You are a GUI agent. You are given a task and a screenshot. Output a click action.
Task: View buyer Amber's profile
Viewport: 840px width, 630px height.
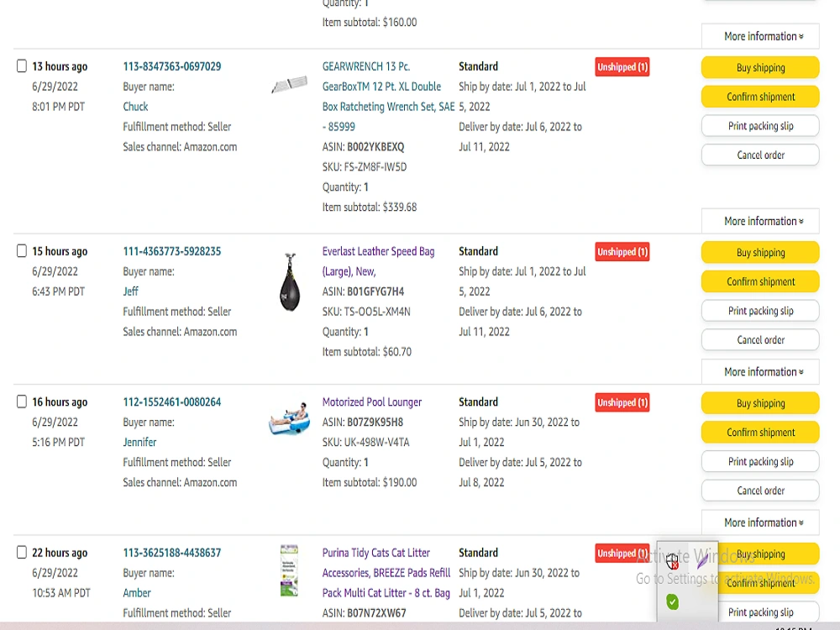point(137,592)
